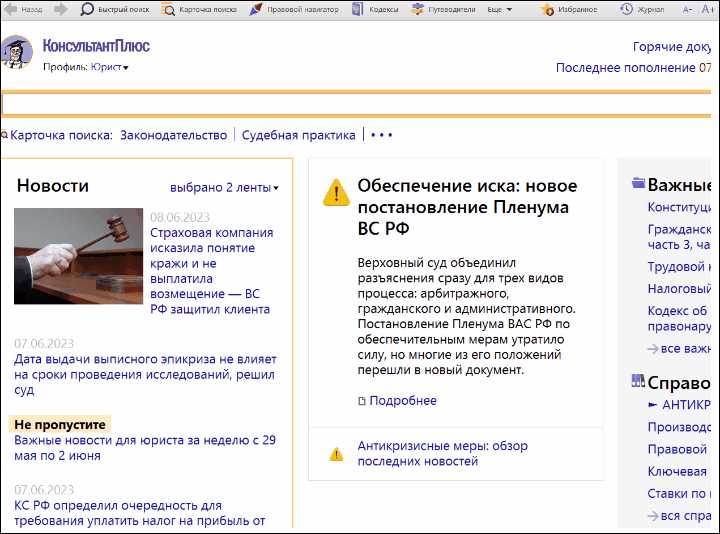720x534 pixels.
Task: Open the Трудовой кодекс link
Action: (x=679, y=266)
